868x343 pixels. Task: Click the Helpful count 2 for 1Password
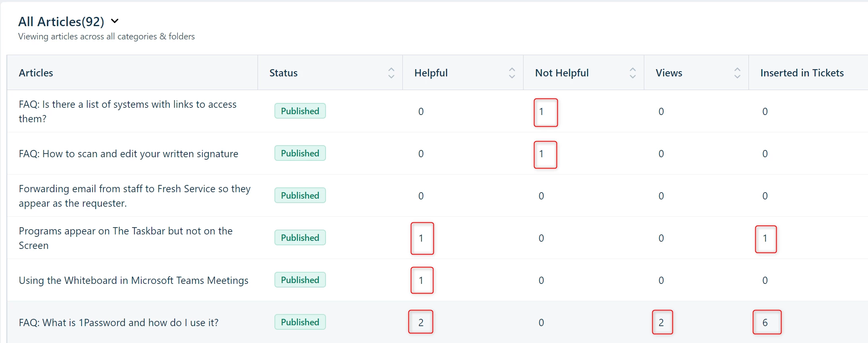(x=421, y=322)
